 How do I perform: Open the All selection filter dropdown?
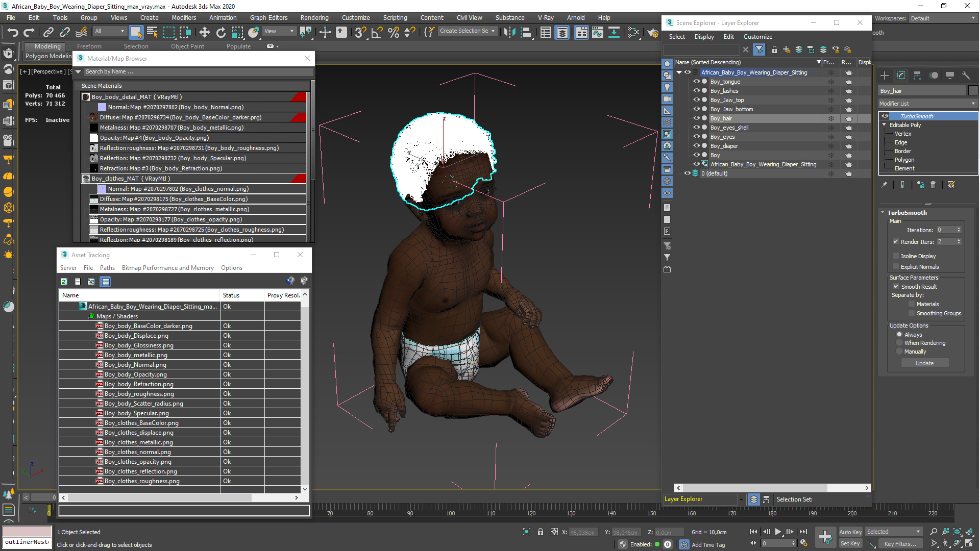pos(110,31)
